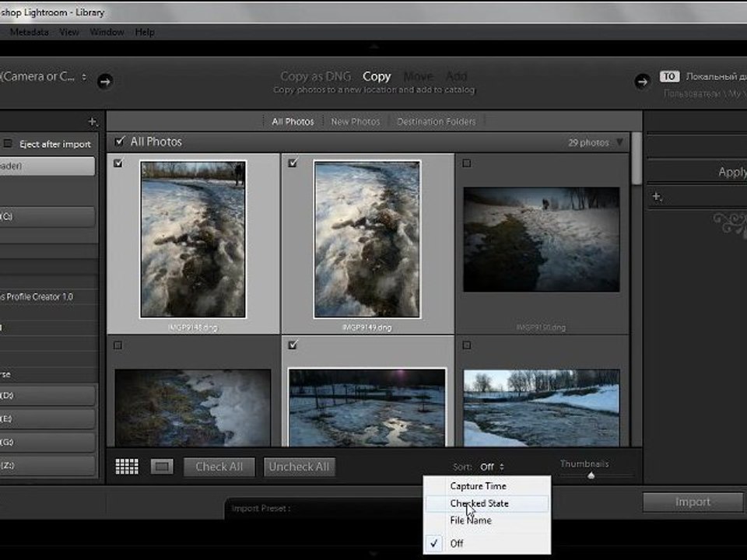Collapse the 29 photos group triangle
Screen dimensions: 747x560
(x=619, y=142)
